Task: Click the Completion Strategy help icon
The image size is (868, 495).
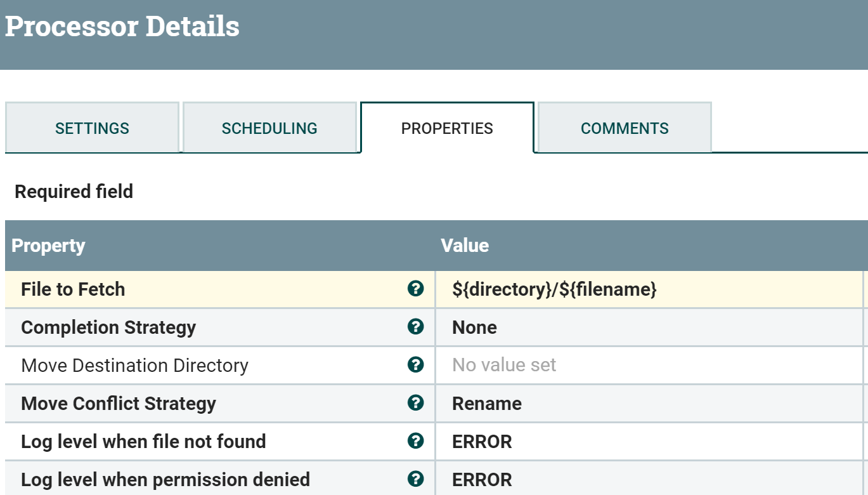Action: point(415,327)
